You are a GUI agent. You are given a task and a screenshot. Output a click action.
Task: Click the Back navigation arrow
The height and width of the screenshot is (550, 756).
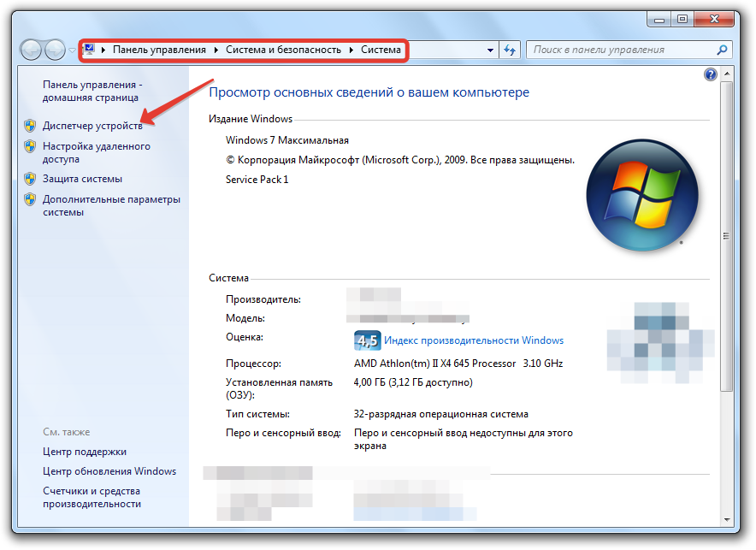pyautogui.click(x=32, y=50)
